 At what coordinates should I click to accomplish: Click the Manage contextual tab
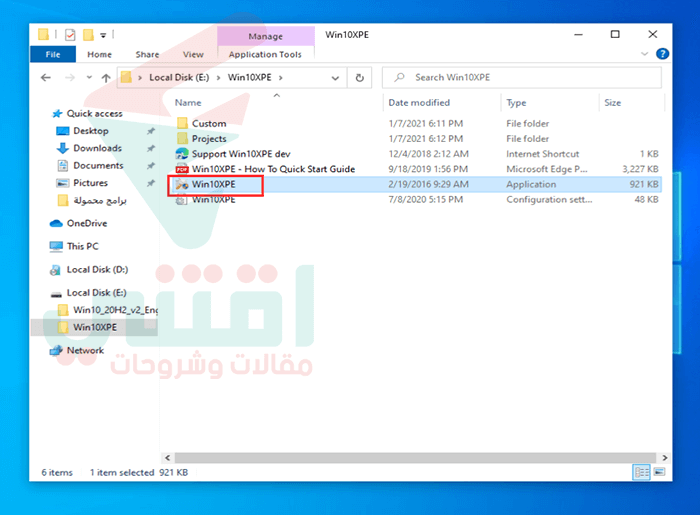point(266,36)
